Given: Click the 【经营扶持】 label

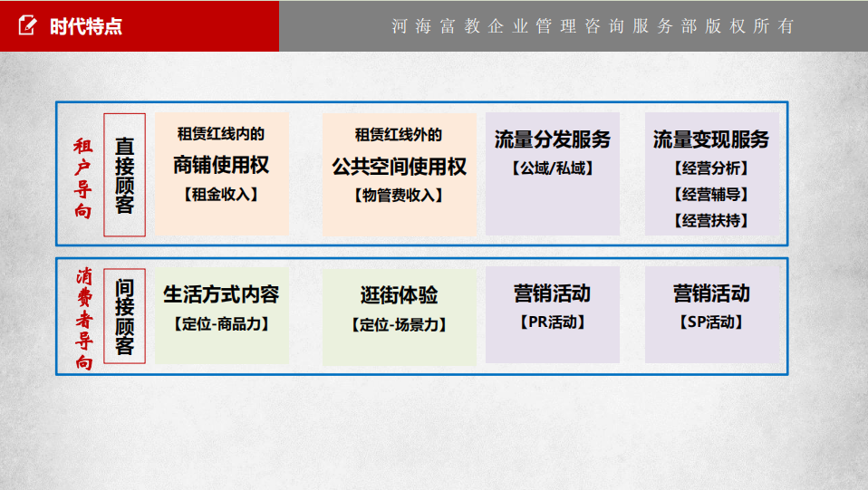Looking at the screenshot, I should click(x=711, y=220).
